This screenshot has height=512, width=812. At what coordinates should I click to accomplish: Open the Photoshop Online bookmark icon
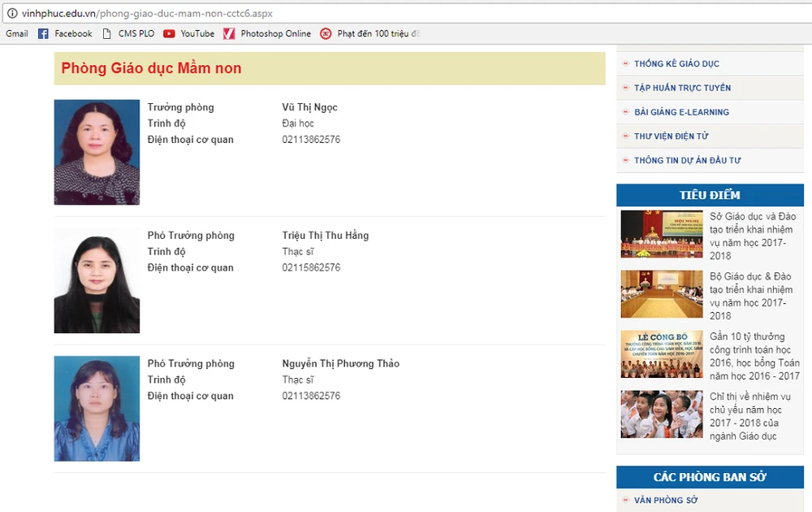click(229, 33)
